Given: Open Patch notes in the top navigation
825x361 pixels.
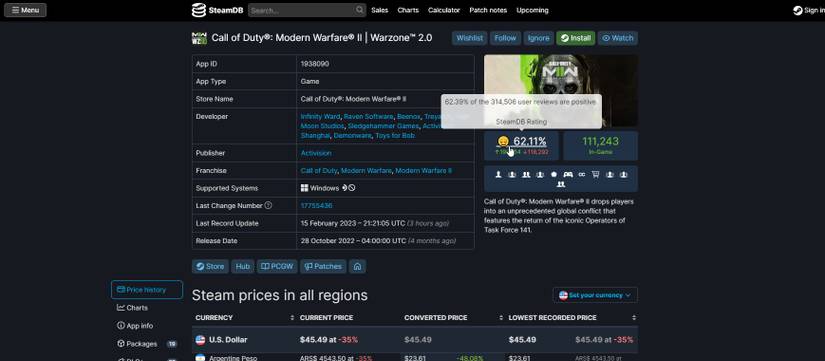Looking at the screenshot, I should 488,10.
